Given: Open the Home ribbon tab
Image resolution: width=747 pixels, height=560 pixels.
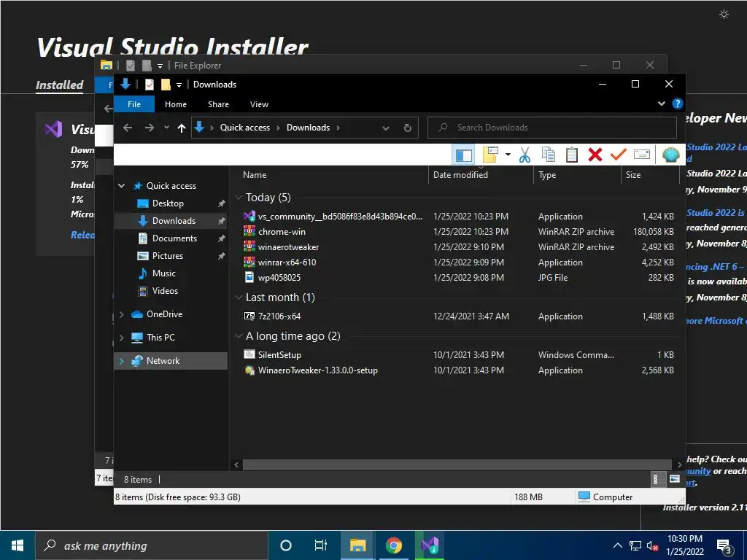Looking at the screenshot, I should (x=176, y=104).
